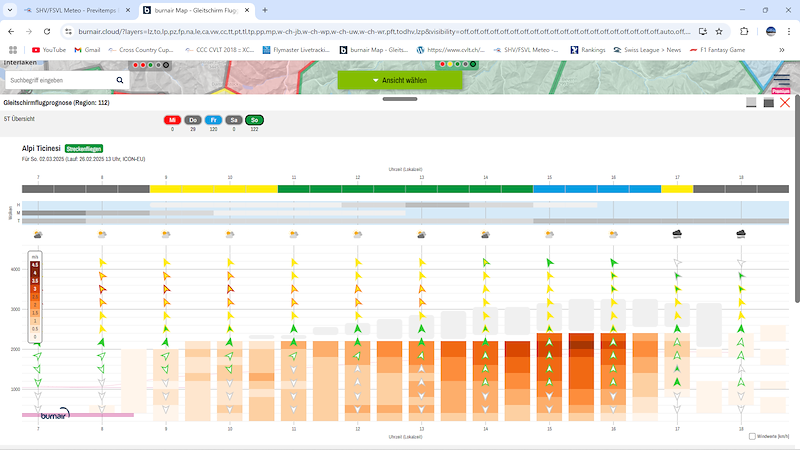Minimize forecast panel using light gray icon
Viewport: 800px width, 450px height.
pyautogui.click(x=751, y=103)
